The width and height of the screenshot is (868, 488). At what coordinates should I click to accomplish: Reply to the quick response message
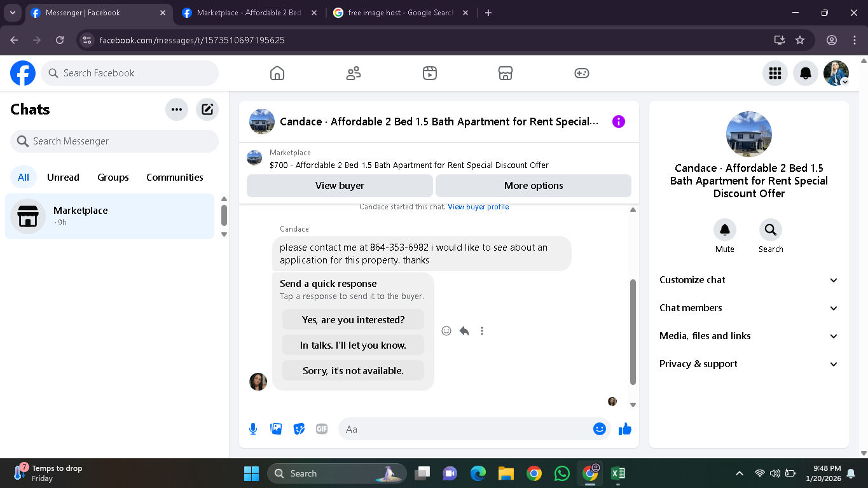click(464, 331)
